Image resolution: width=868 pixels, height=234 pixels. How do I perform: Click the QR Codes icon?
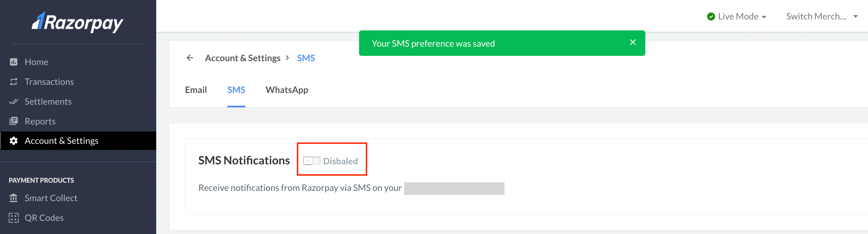point(14,218)
